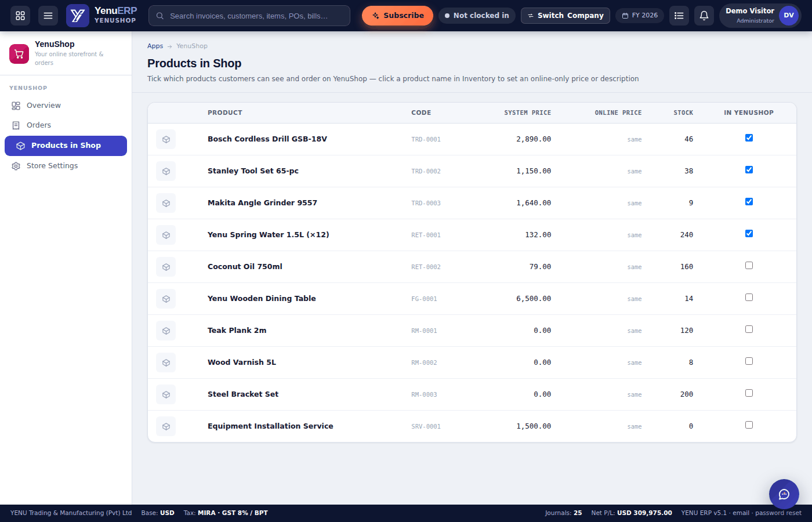Image resolution: width=812 pixels, height=522 pixels.
Task: Click code SRV-0001
Action: pos(426,426)
